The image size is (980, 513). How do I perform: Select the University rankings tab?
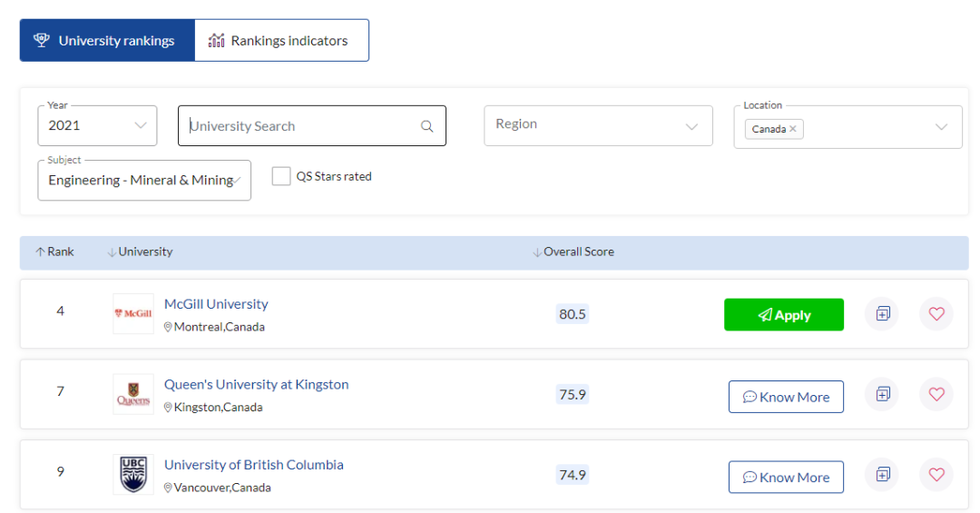(107, 41)
